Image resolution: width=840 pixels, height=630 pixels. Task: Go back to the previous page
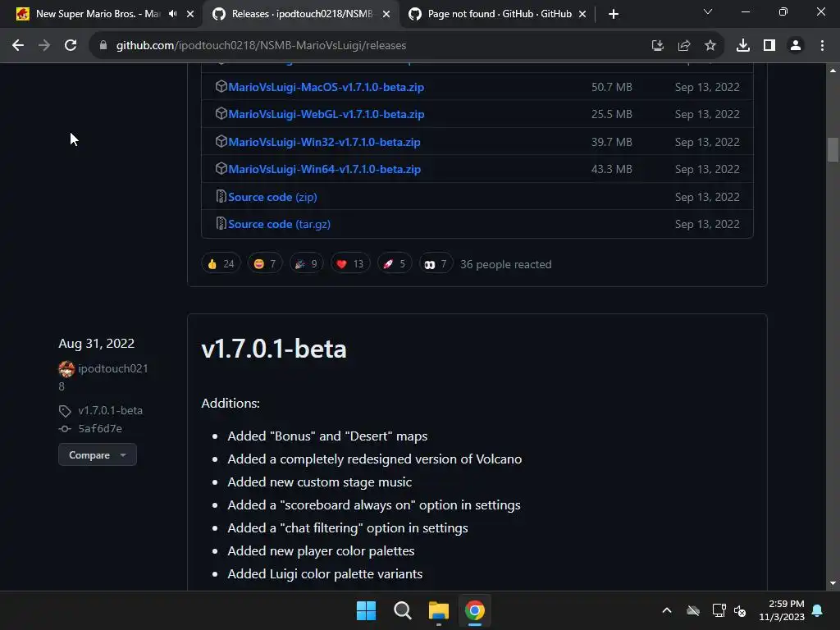point(18,46)
